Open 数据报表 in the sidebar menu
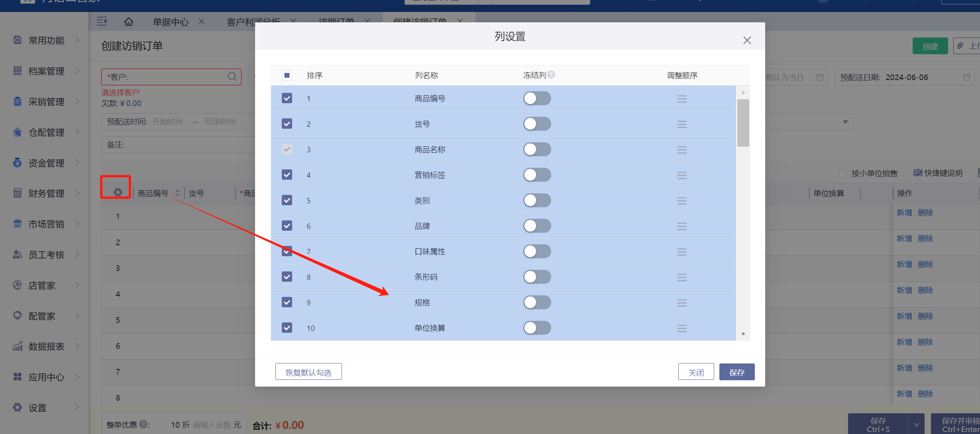980x434 pixels. click(46, 346)
